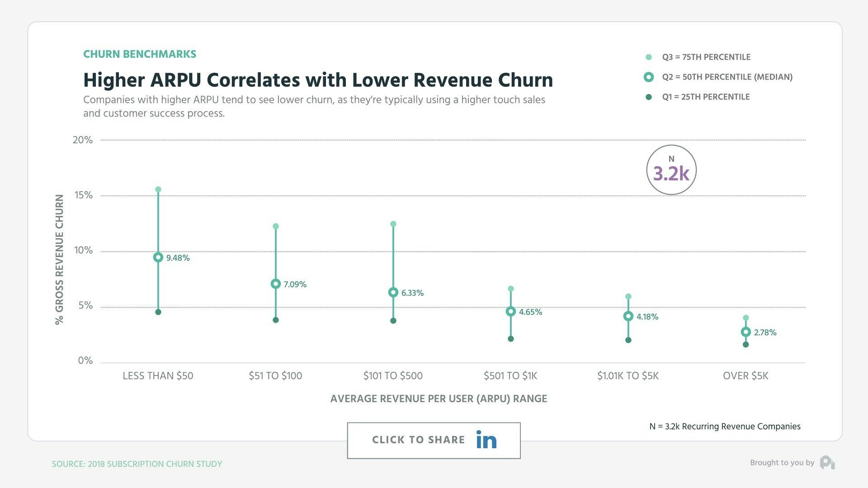Image resolution: width=868 pixels, height=488 pixels.
Task: Expand the $101 to $500 category data
Action: click(393, 375)
